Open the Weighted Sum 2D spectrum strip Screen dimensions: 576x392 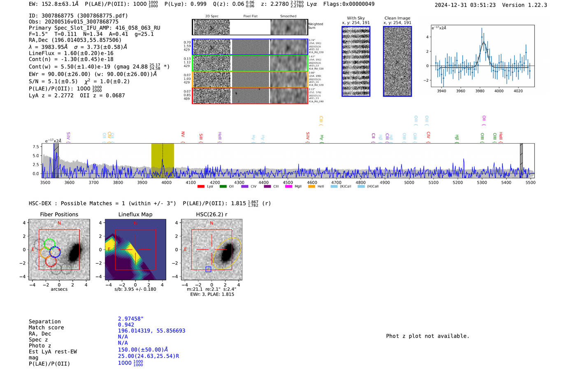click(x=250, y=27)
